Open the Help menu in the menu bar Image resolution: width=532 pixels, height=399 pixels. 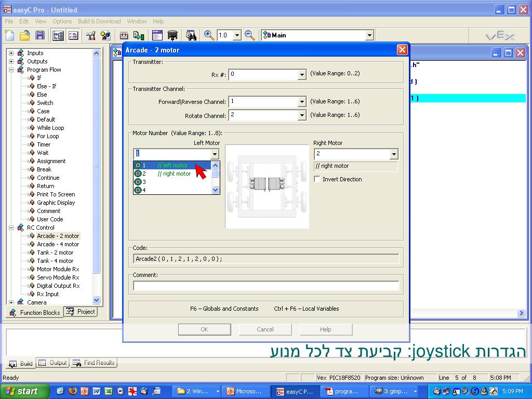point(158,21)
